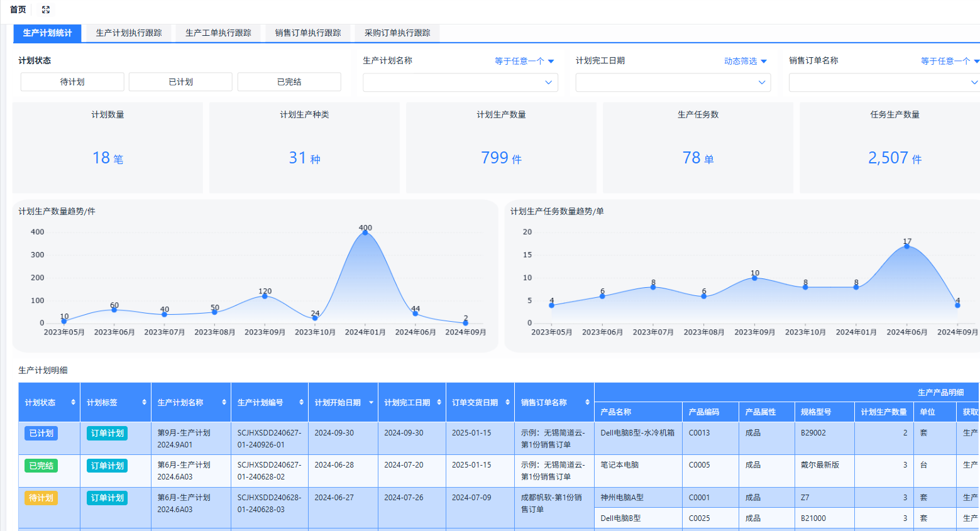Click the fullscreen expand icon beside 首页
Viewport: 980px width, 531px height.
[x=45, y=9]
